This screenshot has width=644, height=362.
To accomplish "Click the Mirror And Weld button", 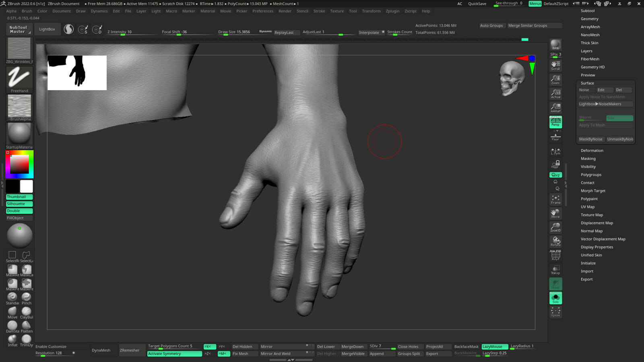I will click(x=287, y=354).
